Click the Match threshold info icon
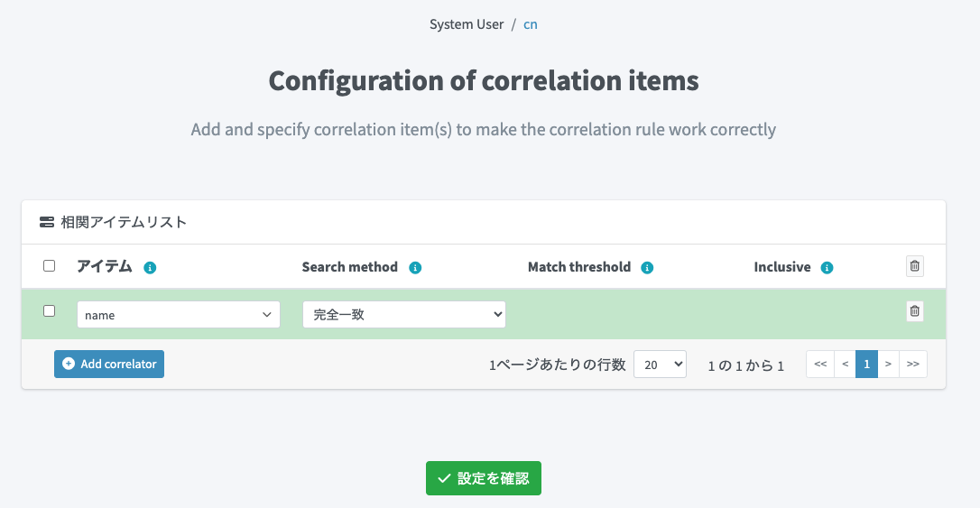Image resolution: width=980 pixels, height=508 pixels. point(648,267)
